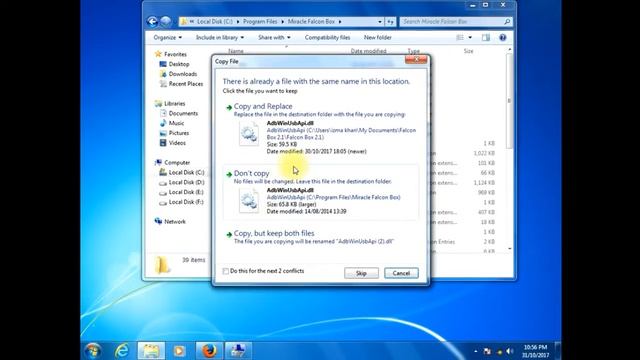Click the Date modified column header
Viewport: 640px width, 360px height.
pyautogui.click(x=369, y=51)
